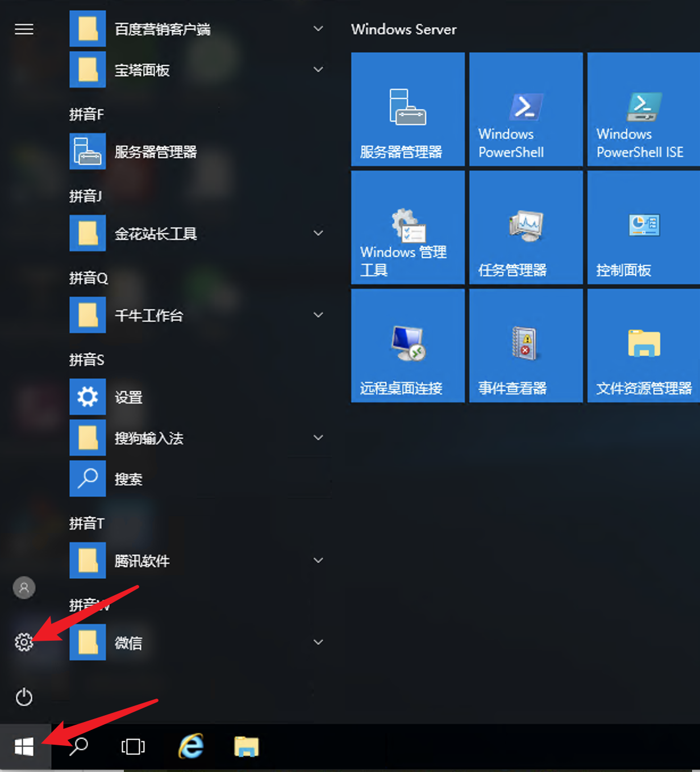700x772 pixels.
Task: Open 设置 from the app list
Action: pyautogui.click(x=128, y=397)
